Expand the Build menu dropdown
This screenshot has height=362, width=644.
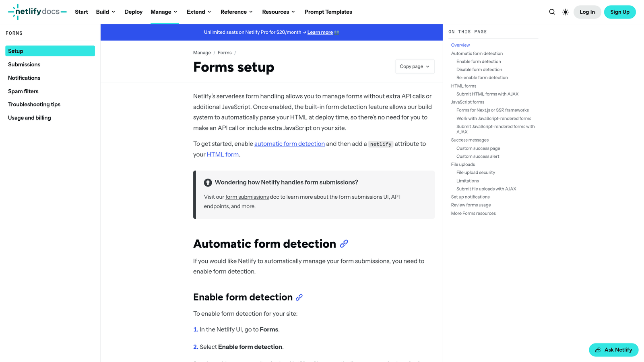pos(106,12)
